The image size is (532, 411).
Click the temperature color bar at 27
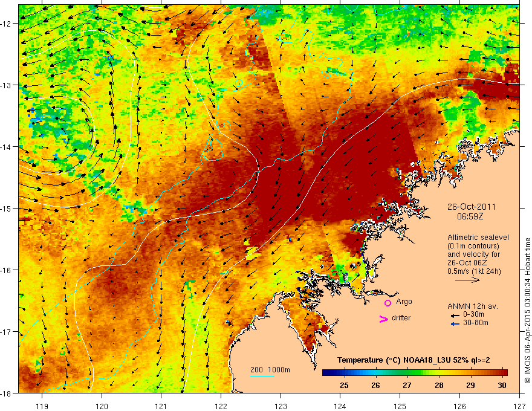tap(407, 373)
